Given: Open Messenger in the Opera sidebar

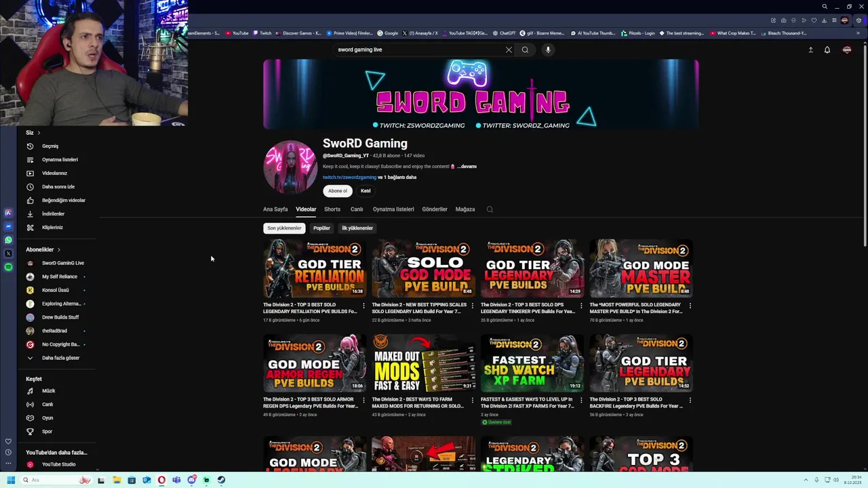Looking at the screenshot, I should (8, 226).
